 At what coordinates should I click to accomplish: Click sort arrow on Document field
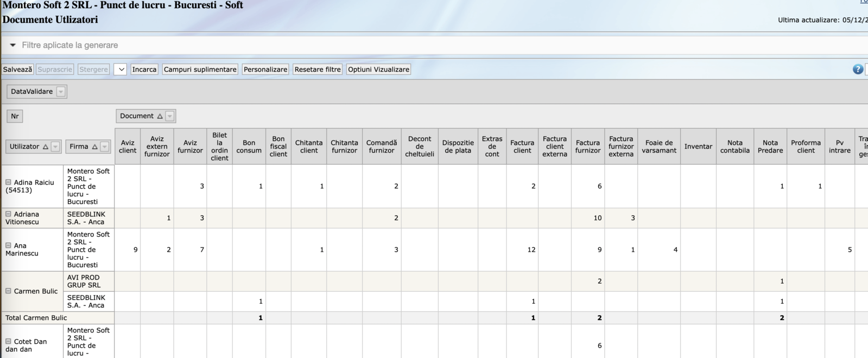coord(160,116)
